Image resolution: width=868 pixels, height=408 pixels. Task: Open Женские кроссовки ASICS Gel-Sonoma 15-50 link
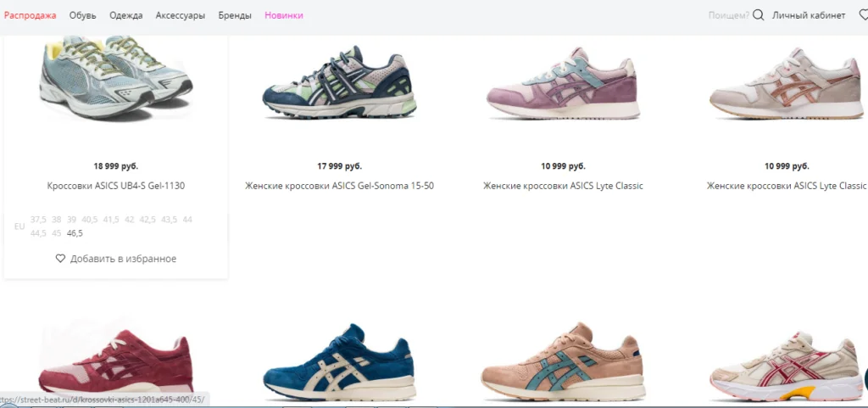(x=339, y=186)
